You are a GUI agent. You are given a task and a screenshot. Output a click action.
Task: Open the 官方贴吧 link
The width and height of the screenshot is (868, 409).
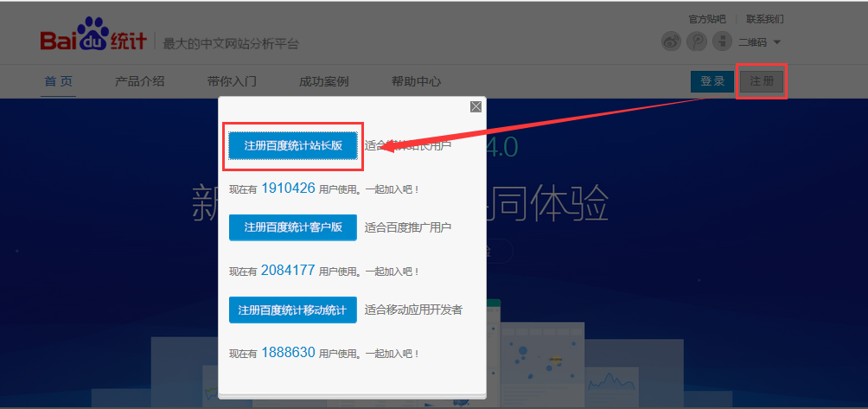707,19
